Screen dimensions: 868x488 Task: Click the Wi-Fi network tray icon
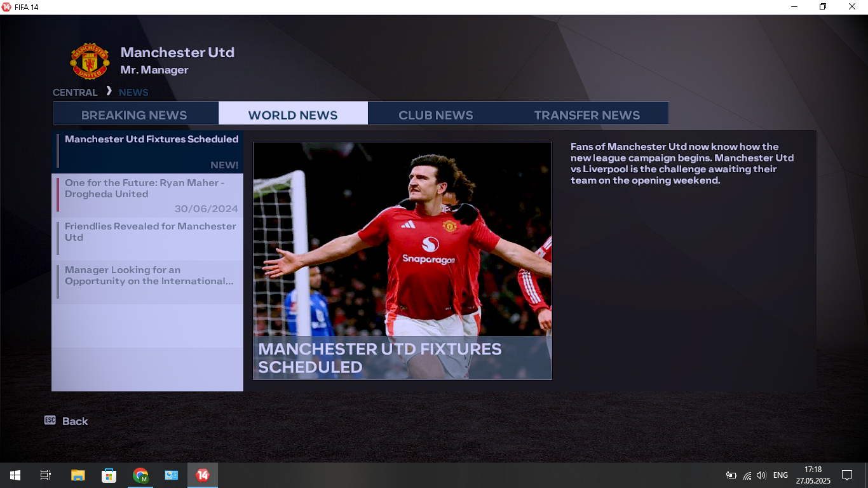[x=747, y=475]
